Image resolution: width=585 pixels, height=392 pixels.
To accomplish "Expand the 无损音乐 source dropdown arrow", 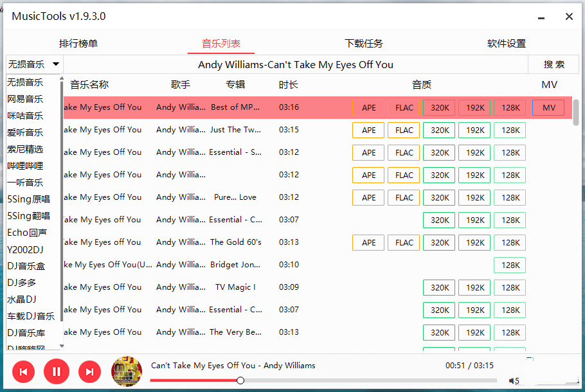I will pyautogui.click(x=56, y=64).
